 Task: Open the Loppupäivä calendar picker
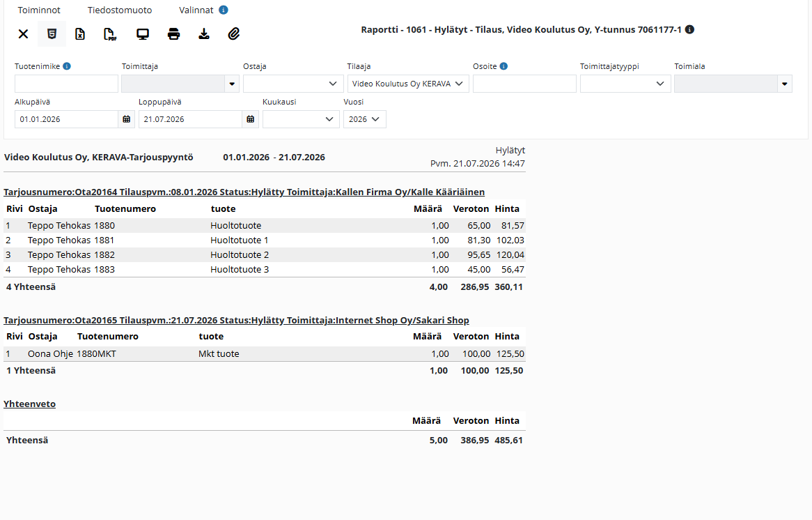tap(251, 119)
